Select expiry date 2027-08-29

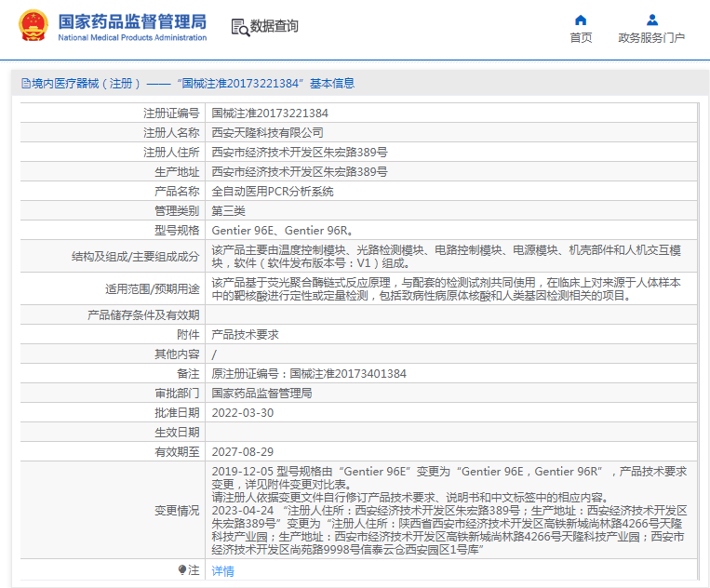pos(243,452)
